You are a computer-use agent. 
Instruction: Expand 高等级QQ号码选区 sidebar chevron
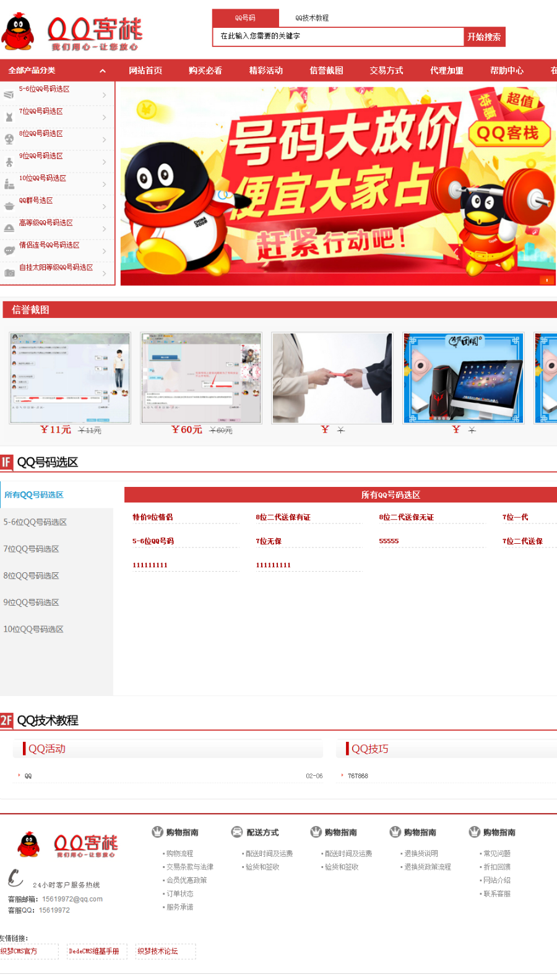pyautogui.click(x=104, y=228)
